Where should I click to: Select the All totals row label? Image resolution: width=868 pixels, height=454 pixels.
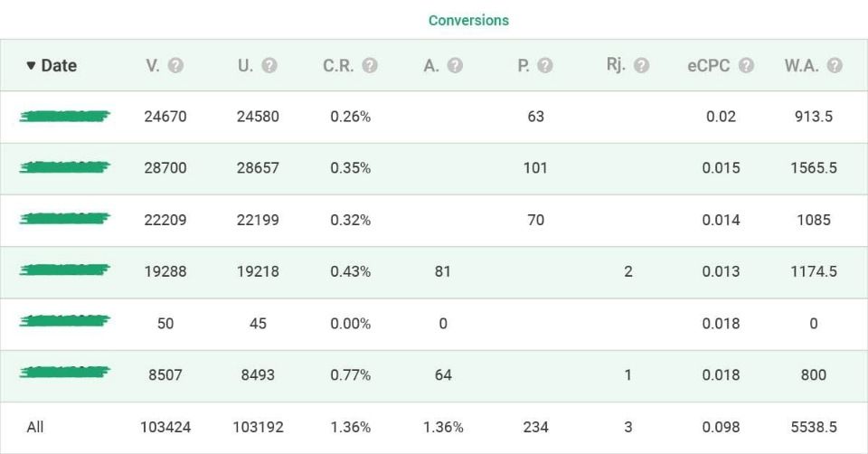pyautogui.click(x=35, y=428)
